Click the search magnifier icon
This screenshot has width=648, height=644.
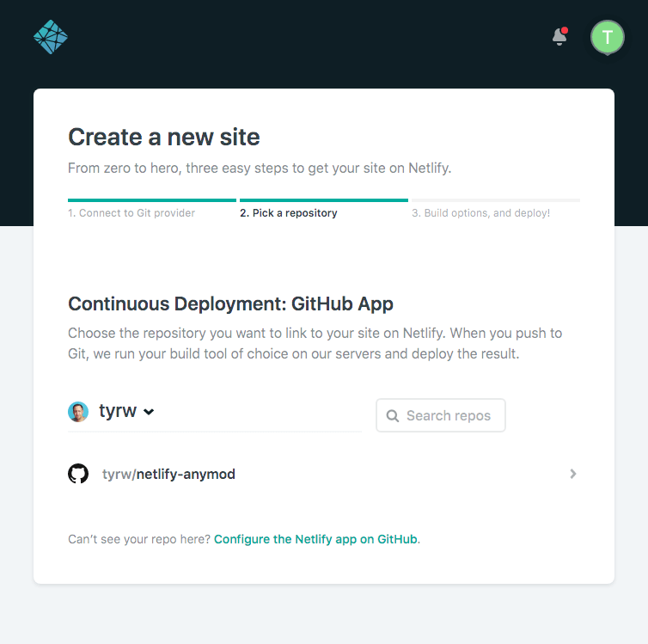(392, 416)
